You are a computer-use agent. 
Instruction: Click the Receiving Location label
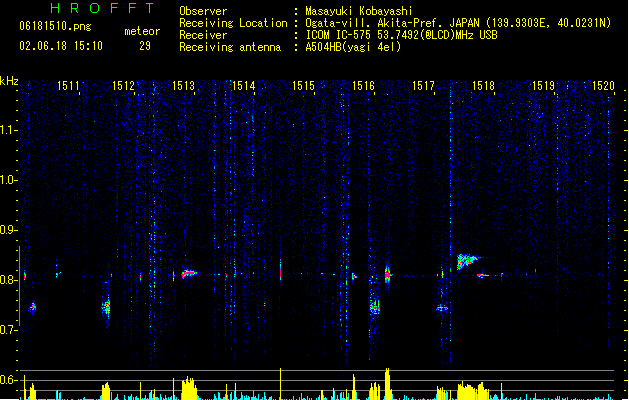coord(233,23)
